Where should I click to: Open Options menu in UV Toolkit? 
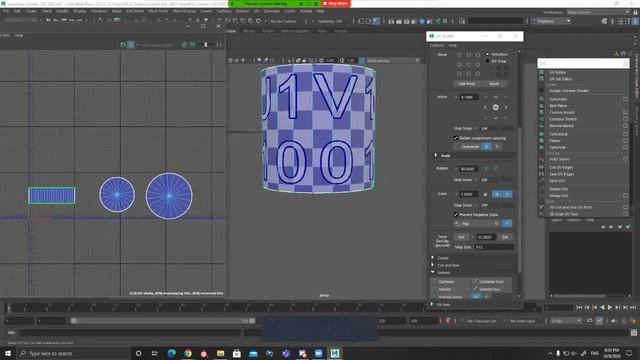click(x=437, y=45)
